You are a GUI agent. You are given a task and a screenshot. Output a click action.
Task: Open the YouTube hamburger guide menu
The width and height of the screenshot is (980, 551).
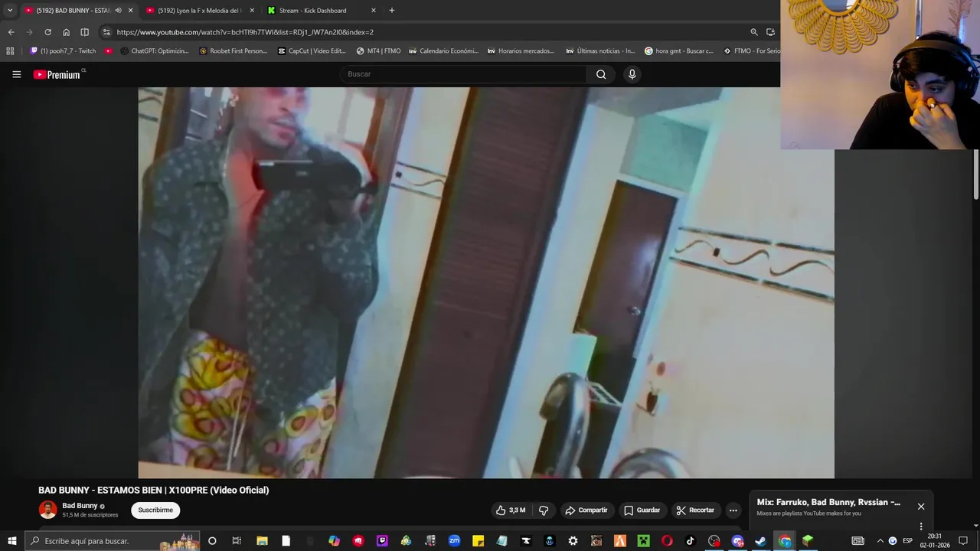coord(16,74)
